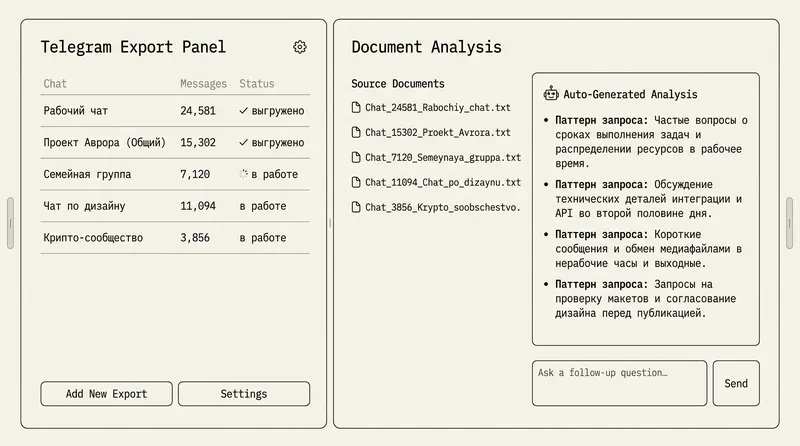The width and height of the screenshot is (800, 446).
Task: Select the Семейная группа row
Action: (175, 174)
